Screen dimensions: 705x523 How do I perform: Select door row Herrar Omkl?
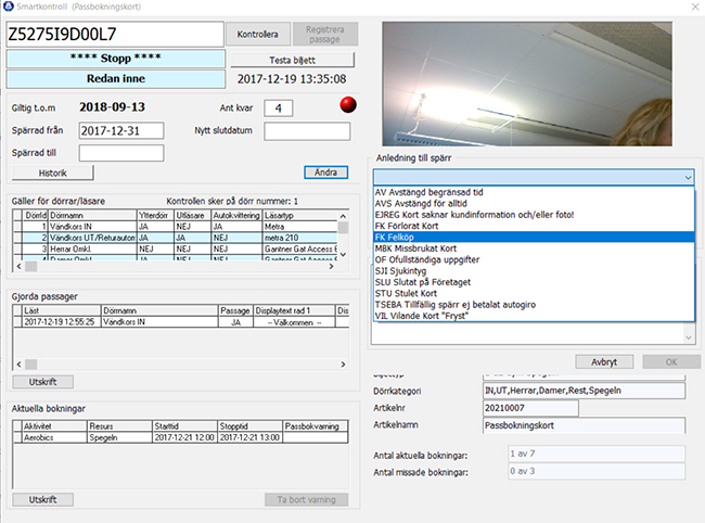pyautogui.click(x=175, y=249)
